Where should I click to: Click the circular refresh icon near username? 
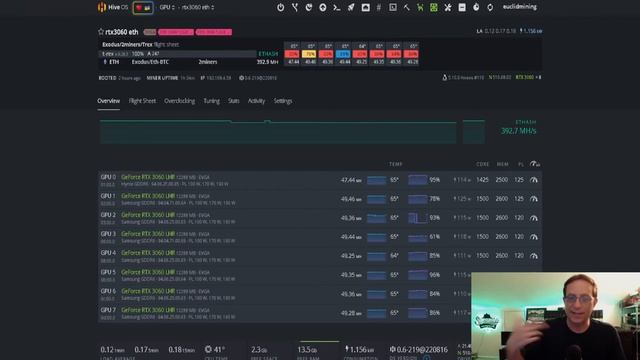[490, 7]
